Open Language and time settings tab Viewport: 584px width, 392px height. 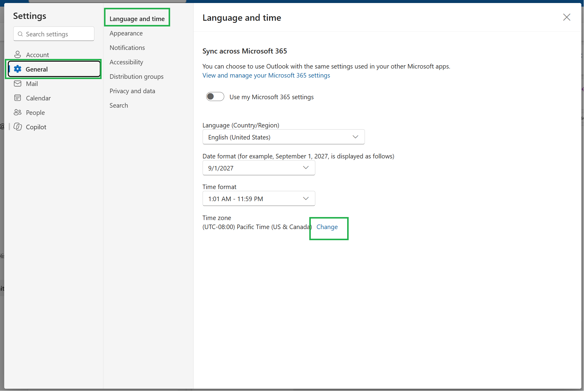[137, 19]
